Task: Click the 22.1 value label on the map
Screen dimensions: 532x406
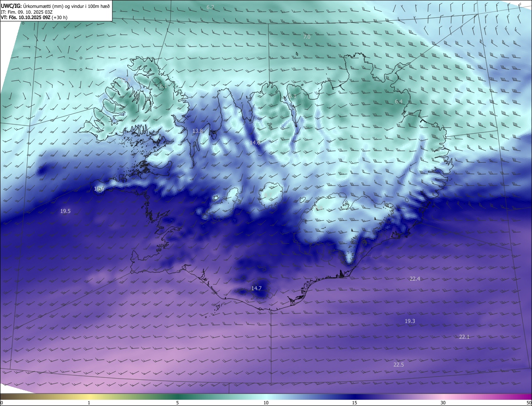Action: pyautogui.click(x=464, y=337)
